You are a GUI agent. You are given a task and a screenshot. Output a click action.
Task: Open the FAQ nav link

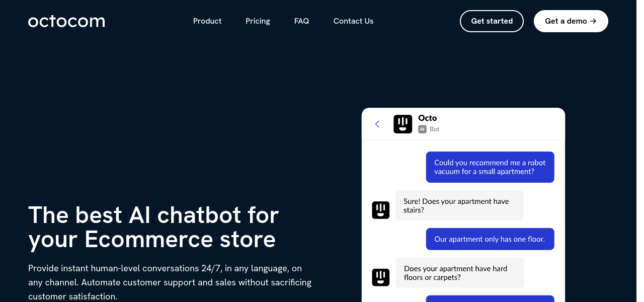point(301,21)
